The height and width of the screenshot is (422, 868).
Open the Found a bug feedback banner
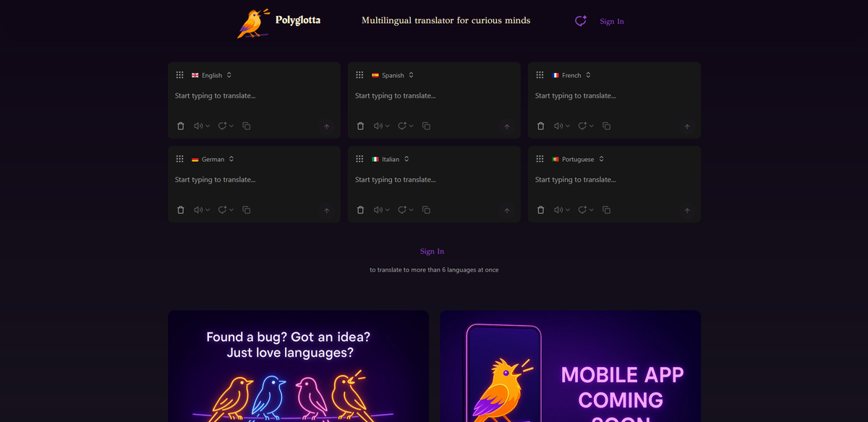[x=299, y=366]
